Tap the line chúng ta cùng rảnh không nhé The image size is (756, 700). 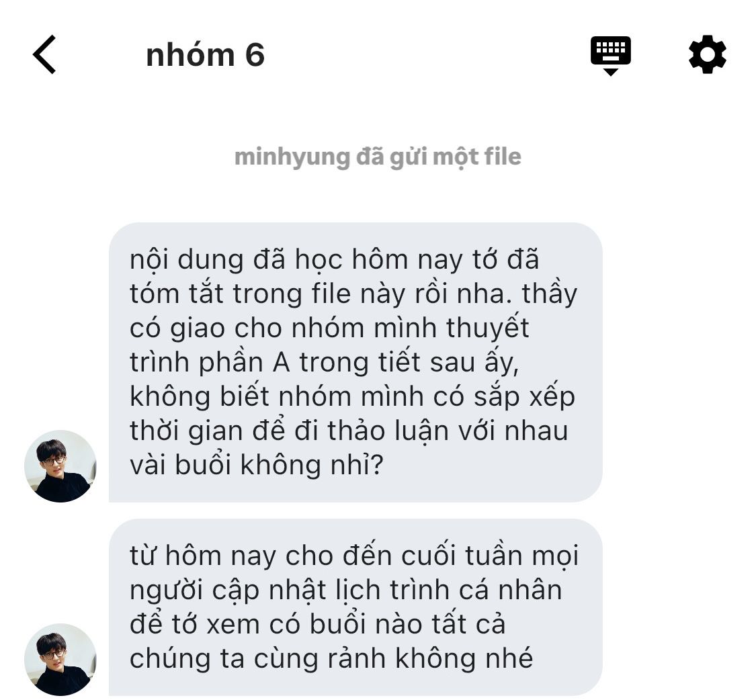pyautogui.click(x=331, y=658)
